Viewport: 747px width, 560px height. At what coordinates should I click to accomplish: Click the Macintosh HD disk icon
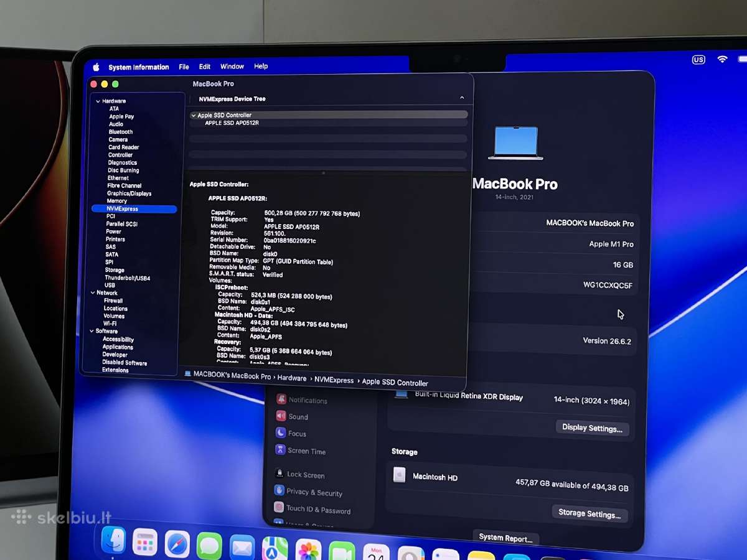tap(400, 475)
